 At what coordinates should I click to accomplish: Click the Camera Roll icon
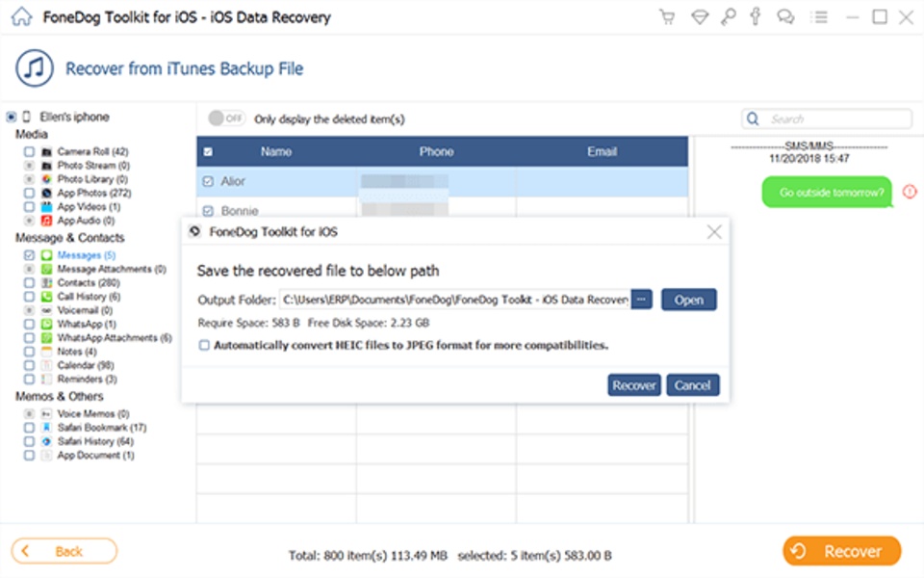coord(46,151)
